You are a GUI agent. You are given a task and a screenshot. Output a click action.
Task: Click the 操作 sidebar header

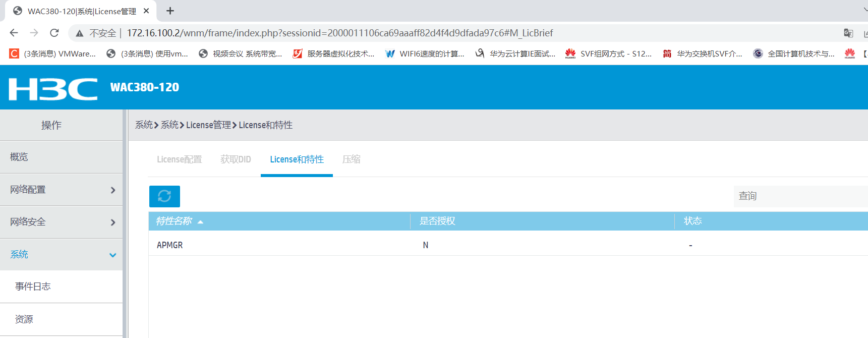pyautogui.click(x=51, y=125)
